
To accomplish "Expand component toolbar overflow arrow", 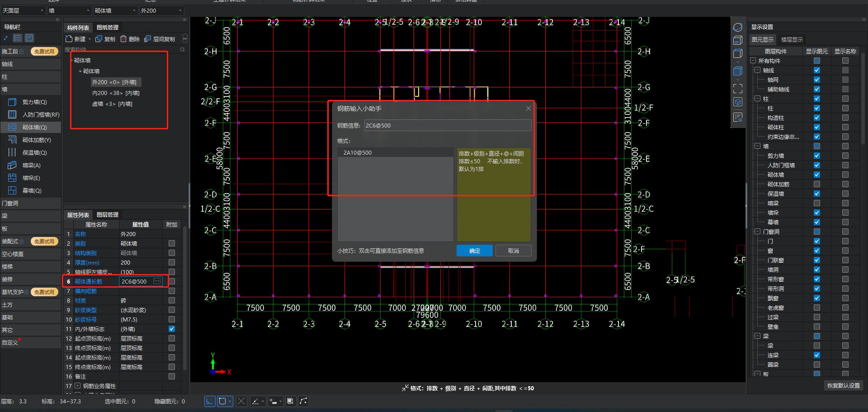I will [x=184, y=39].
